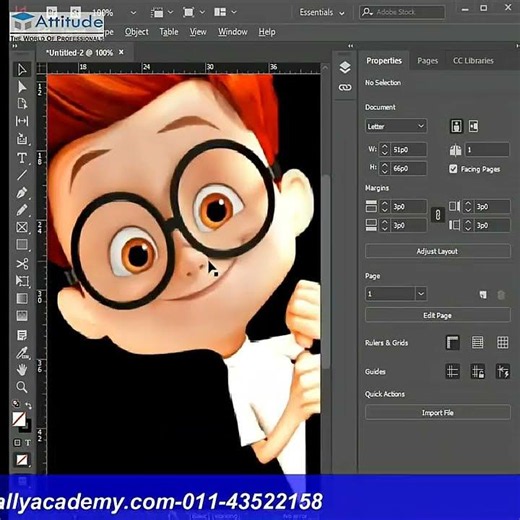Open the zoom level dropdown

click(133, 13)
